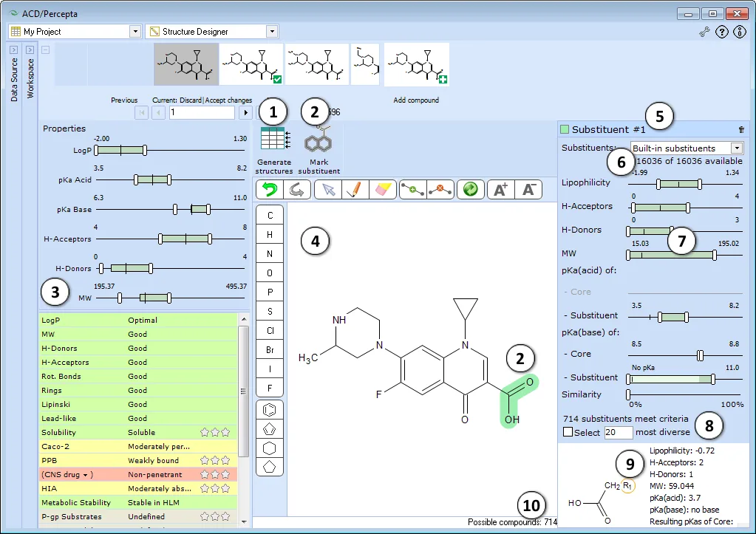This screenshot has width=756, height=534.
Task: Tick the Select most diverse checkbox
Action: click(568, 432)
